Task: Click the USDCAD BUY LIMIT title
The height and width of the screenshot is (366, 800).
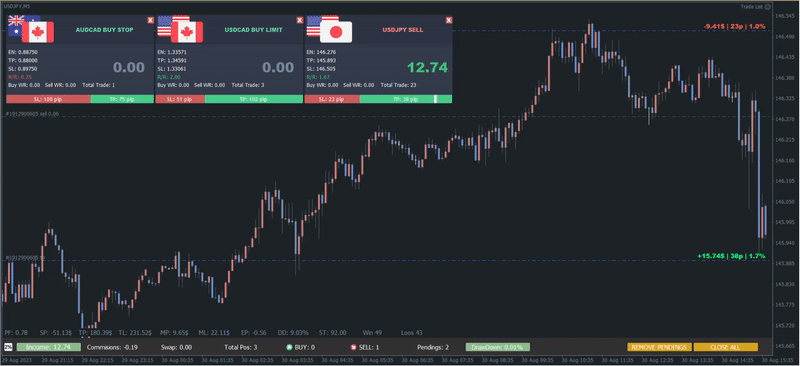Action: pos(254,30)
